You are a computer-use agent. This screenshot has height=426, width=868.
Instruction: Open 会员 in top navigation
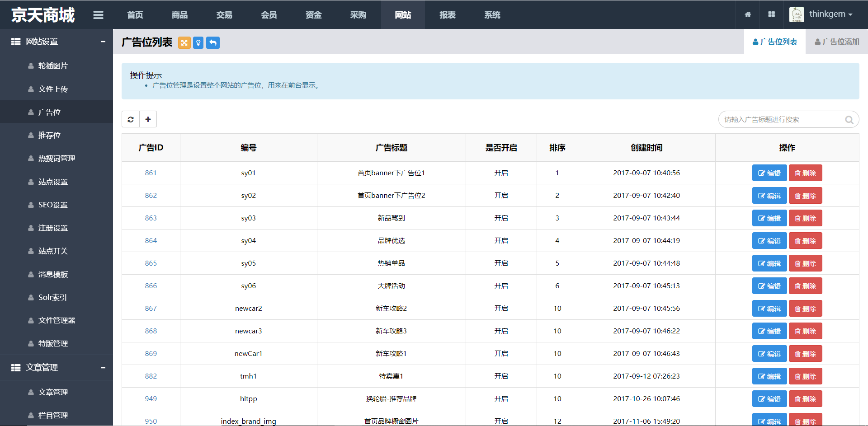pos(269,15)
